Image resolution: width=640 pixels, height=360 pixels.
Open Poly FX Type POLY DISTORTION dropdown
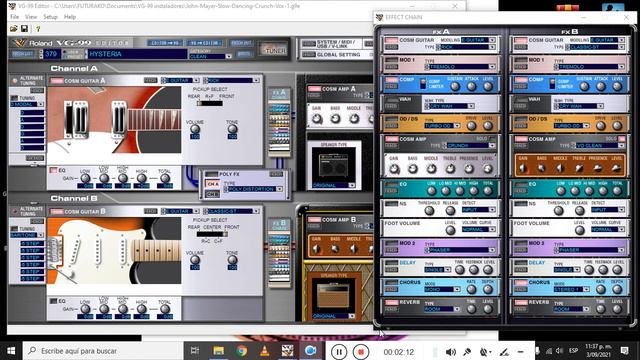[253, 189]
